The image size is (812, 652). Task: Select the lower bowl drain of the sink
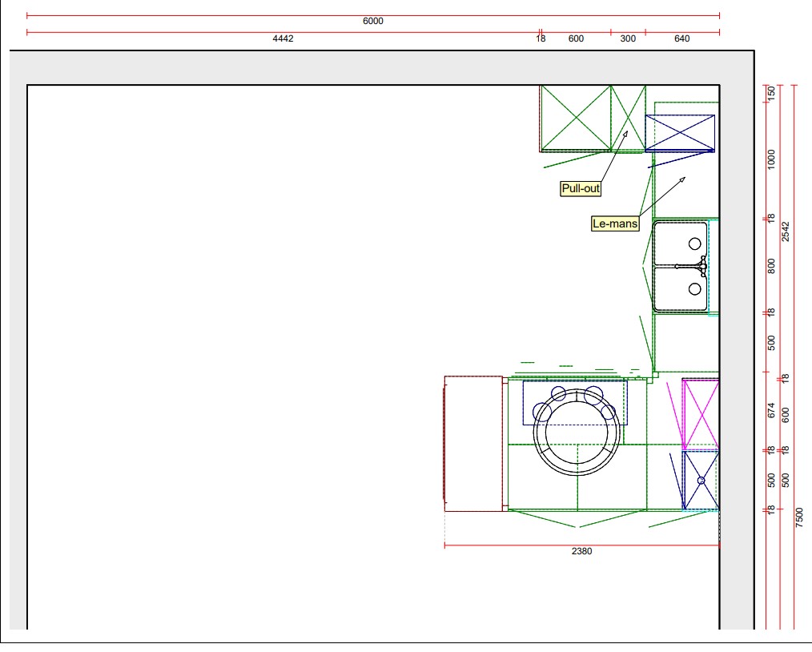[x=694, y=288]
